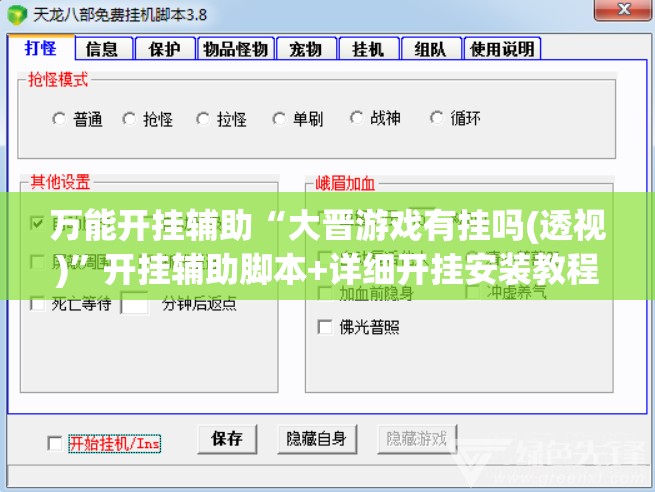The image size is (655, 492).
Task: Select the 拉怪 radio button
Action: click(x=203, y=119)
